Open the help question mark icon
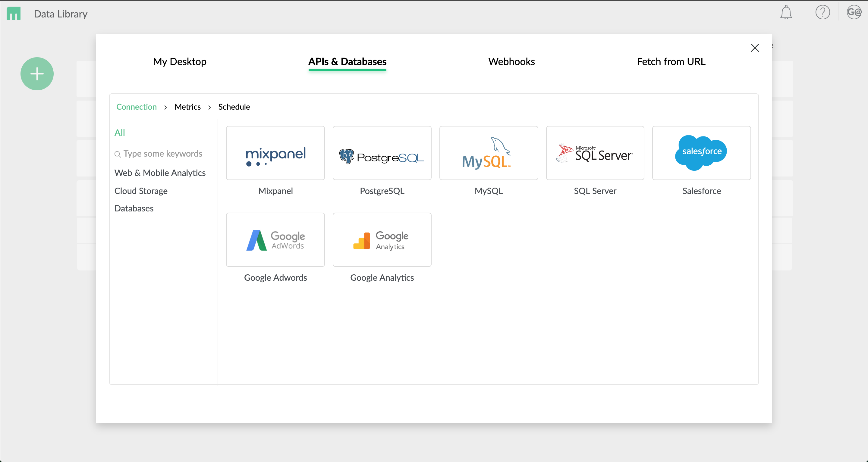868x462 pixels. (x=822, y=12)
